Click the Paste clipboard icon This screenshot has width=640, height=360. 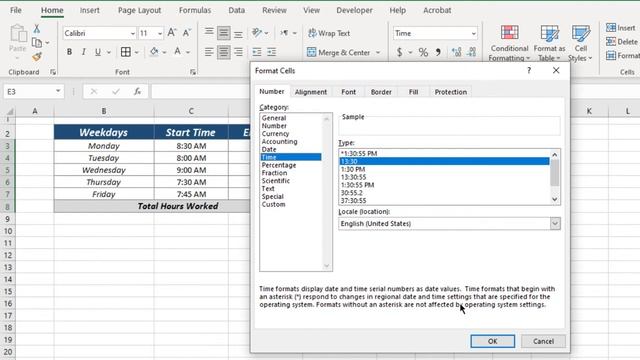point(18,34)
